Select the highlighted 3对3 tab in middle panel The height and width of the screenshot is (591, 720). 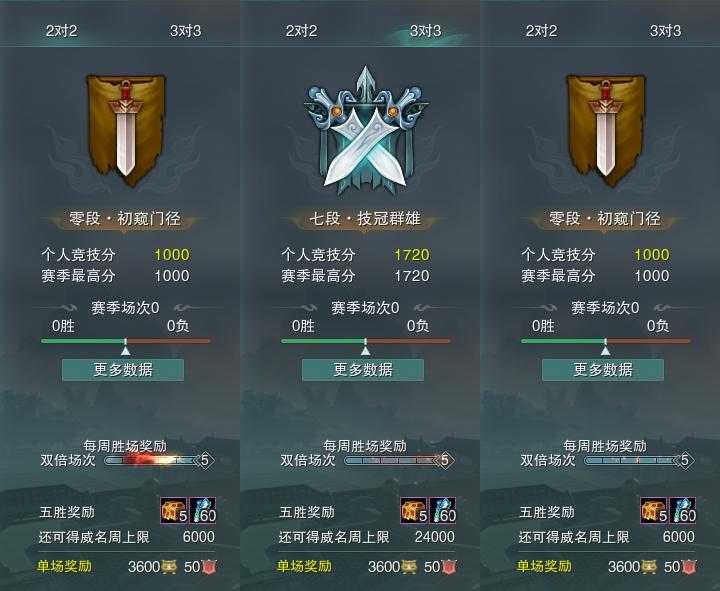point(426,31)
